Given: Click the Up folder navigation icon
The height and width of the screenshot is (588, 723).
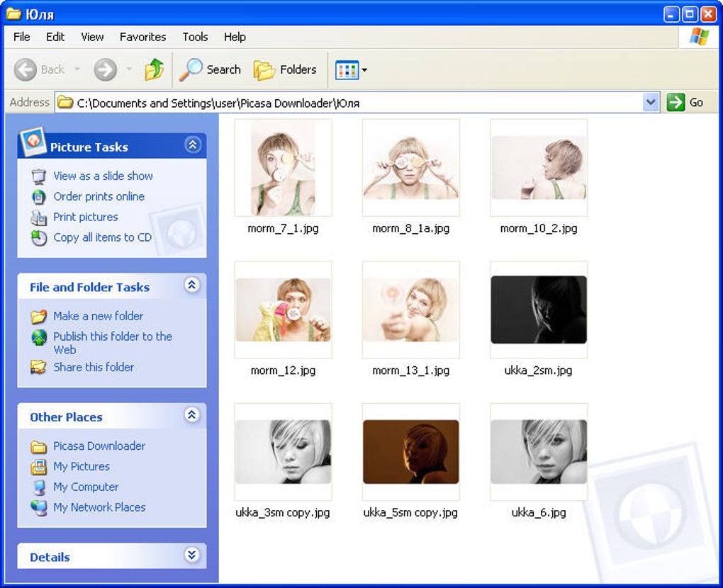Looking at the screenshot, I should pyautogui.click(x=155, y=69).
